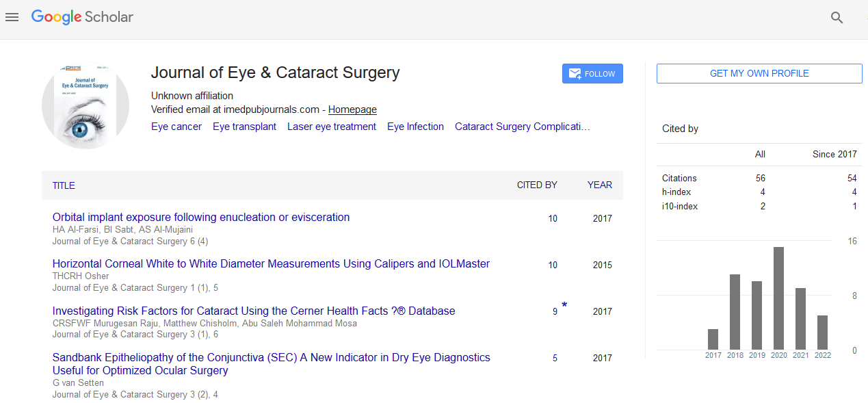Open the Laser eye treatment tag

[332, 127]
